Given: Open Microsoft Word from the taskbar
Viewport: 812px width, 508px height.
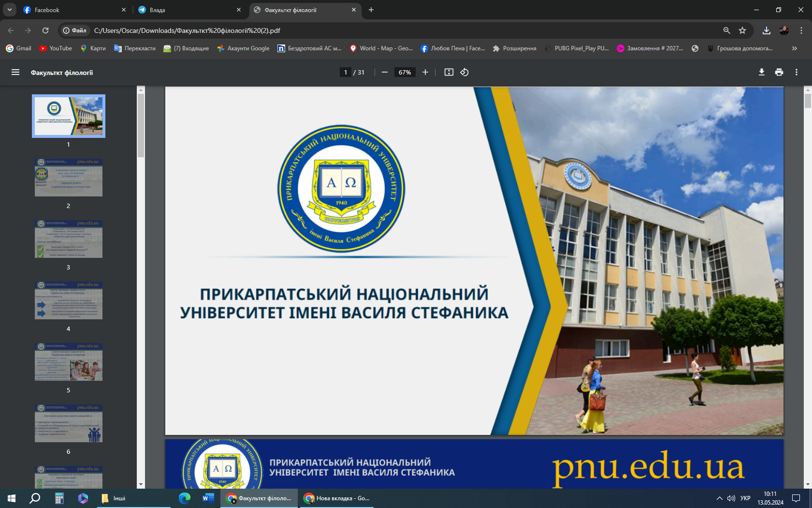Looking at the screenshot, I should (208, 498).
